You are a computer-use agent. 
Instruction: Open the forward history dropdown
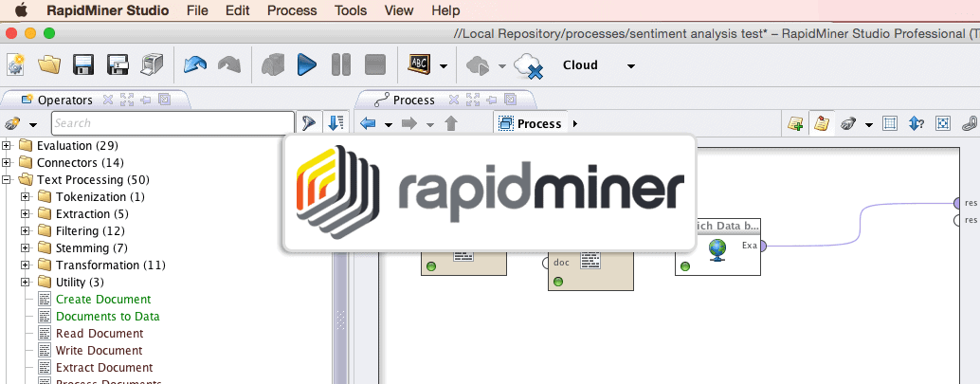point(430,124)
